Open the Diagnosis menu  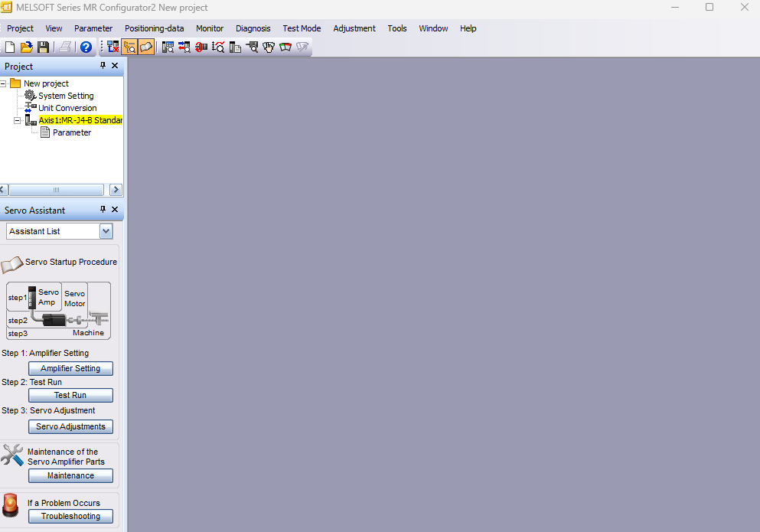click(253, 28)
